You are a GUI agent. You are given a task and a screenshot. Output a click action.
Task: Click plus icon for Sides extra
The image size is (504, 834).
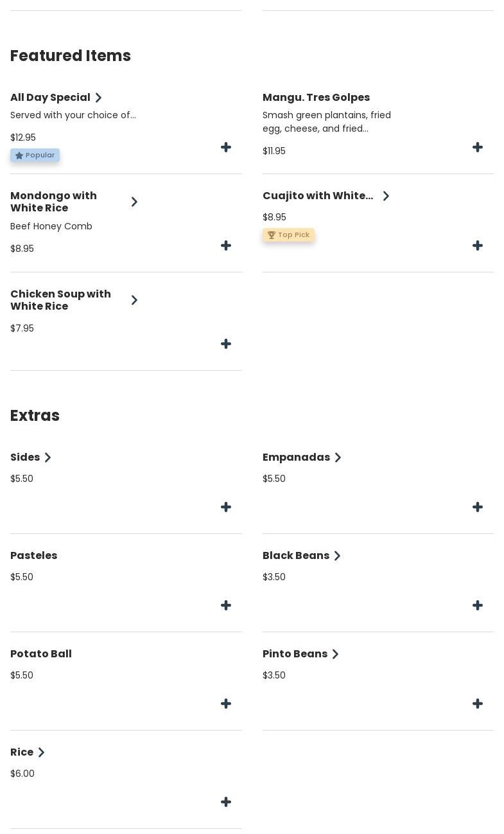226,508
